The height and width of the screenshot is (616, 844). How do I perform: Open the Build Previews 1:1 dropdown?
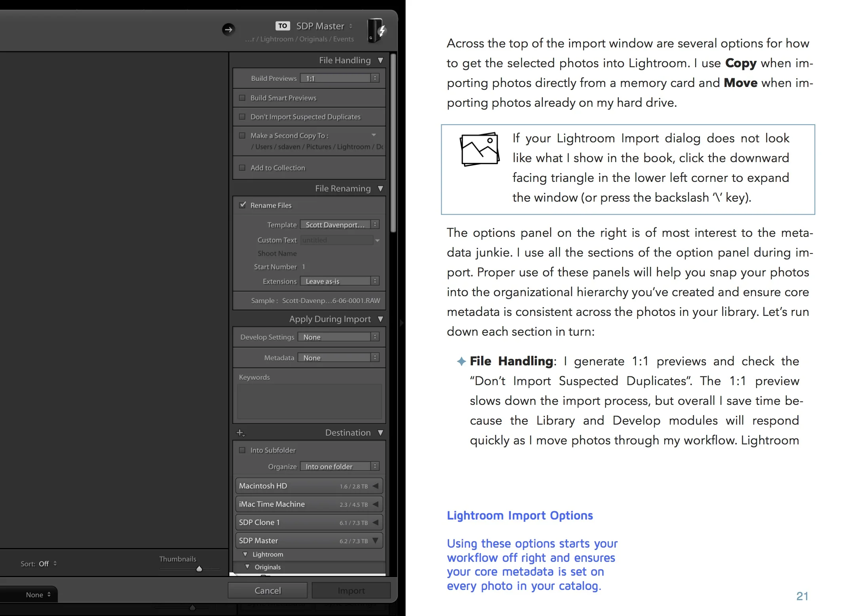click(x=339, y=78)
